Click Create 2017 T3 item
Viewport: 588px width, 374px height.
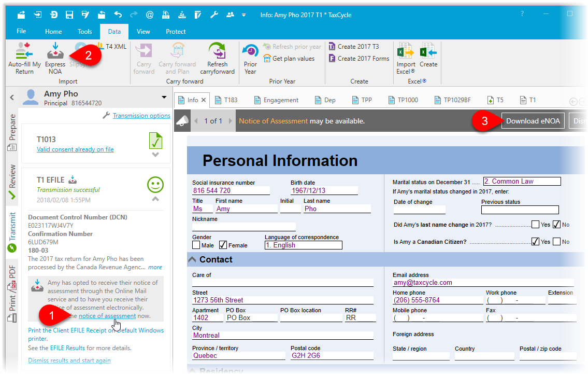pos(354,47)
